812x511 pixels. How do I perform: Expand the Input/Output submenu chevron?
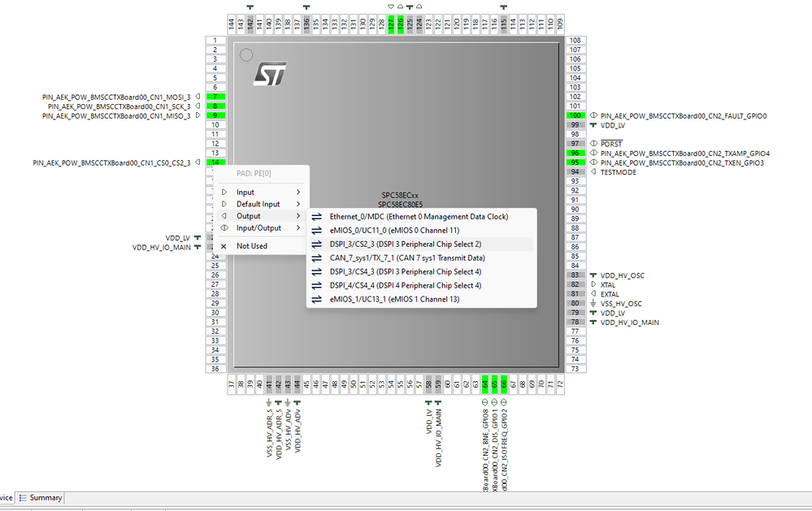point(298,227)
